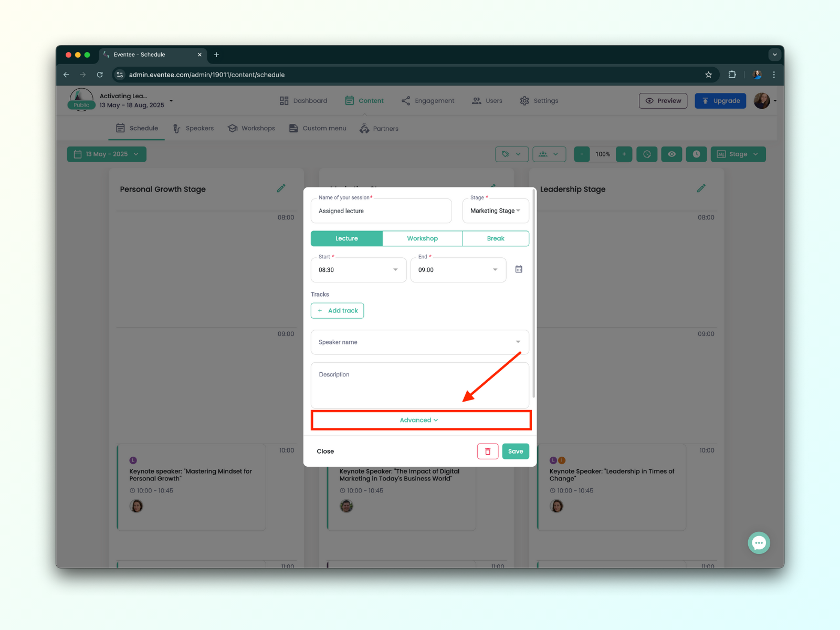
Task: Switch to the Workshops tab
Action: (x=251, y=128)
